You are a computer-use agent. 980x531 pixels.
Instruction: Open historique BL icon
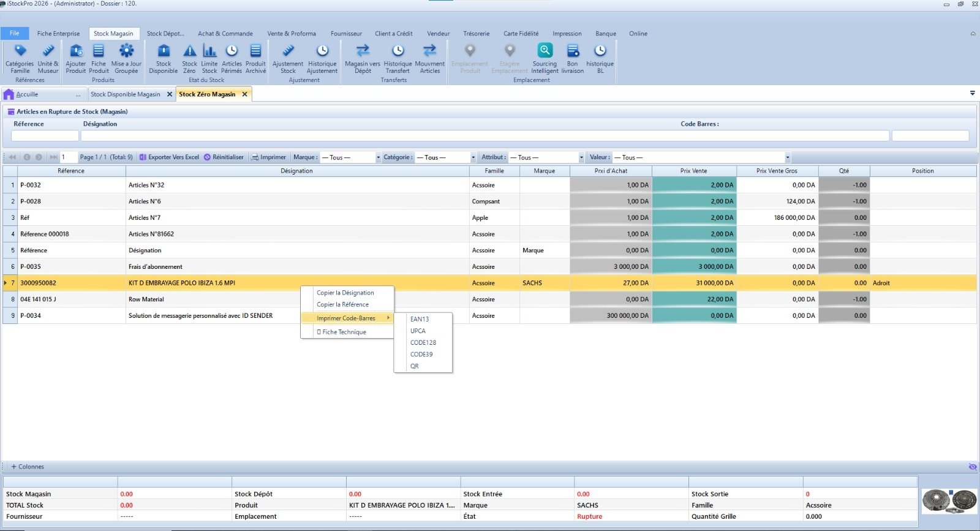600,59
